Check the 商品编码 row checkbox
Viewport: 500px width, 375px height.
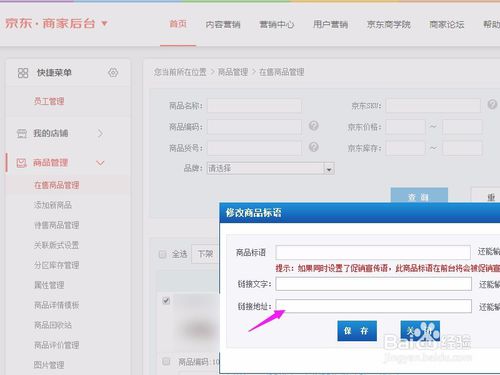166,361
